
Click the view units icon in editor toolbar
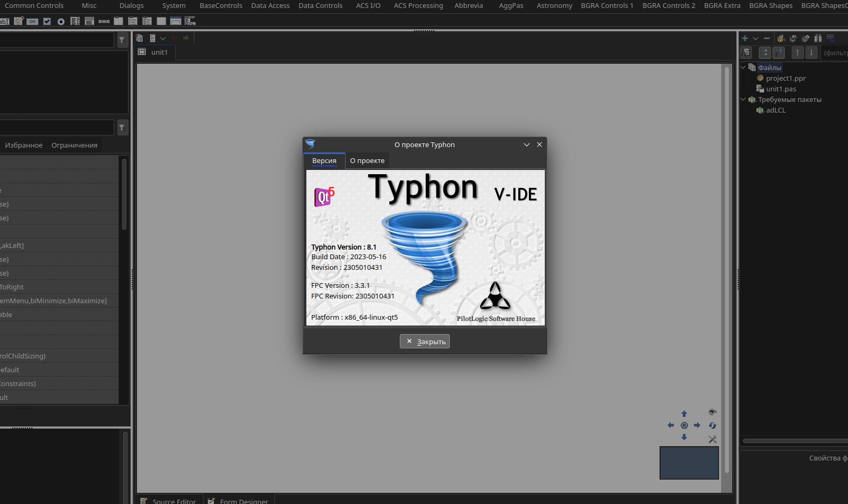[x=140, y=38]
